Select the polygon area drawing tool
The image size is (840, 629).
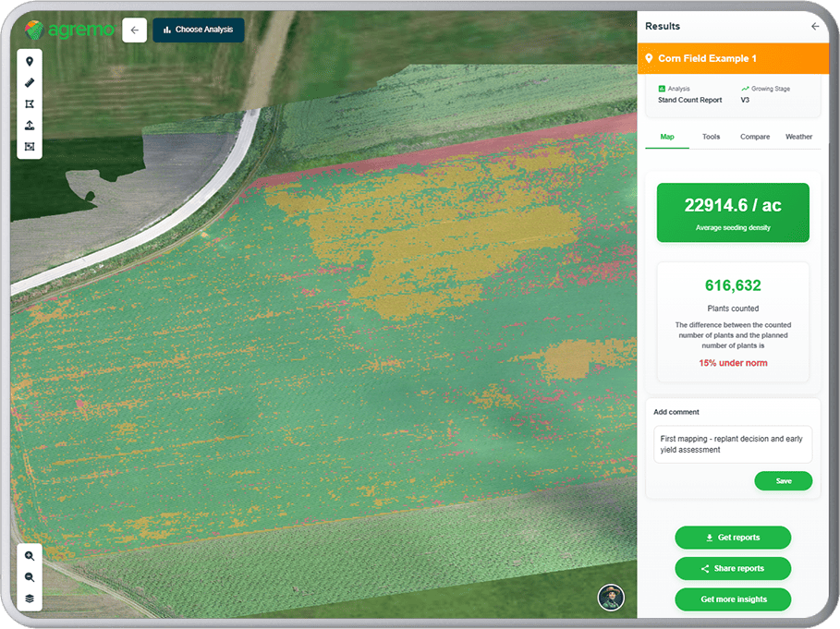click(x=30, y=103)
